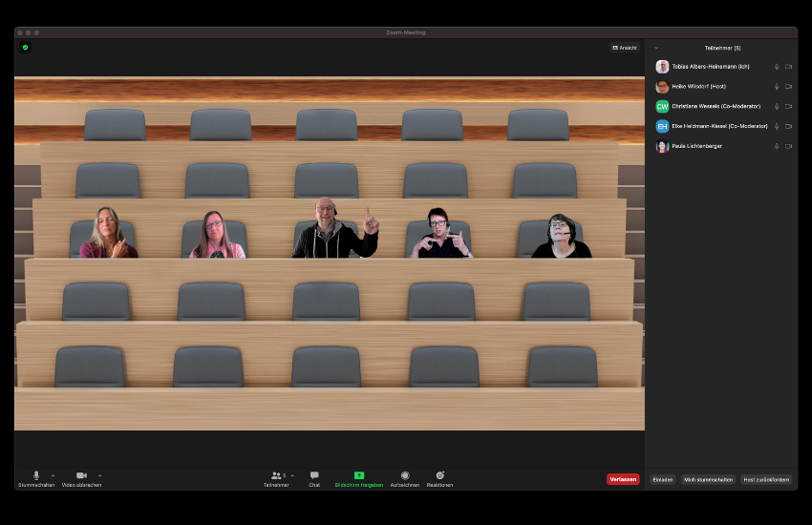
Task: Start recording with the Aufzeichnen button
Action: 405,479
